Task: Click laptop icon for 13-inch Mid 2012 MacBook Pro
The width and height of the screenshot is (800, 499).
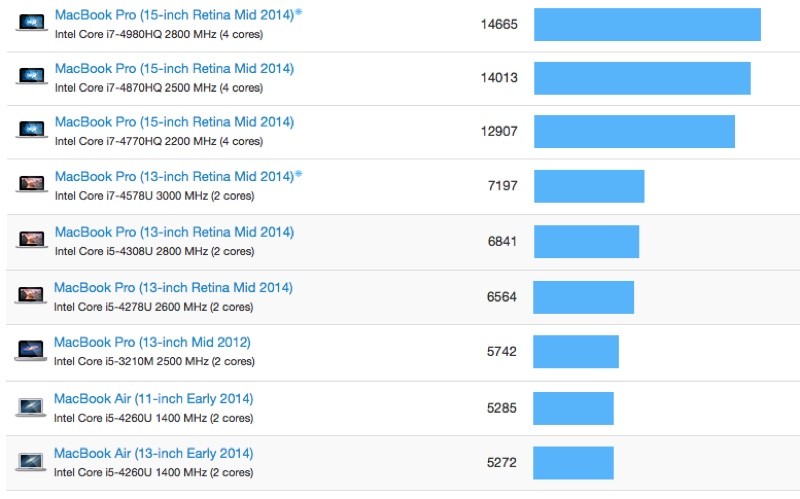Action: point(31,351)
